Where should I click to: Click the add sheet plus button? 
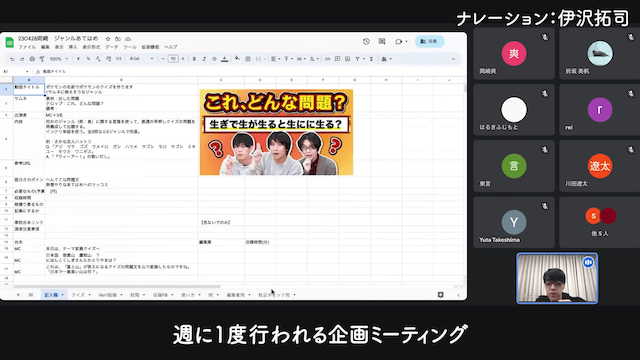coord(18,295)
